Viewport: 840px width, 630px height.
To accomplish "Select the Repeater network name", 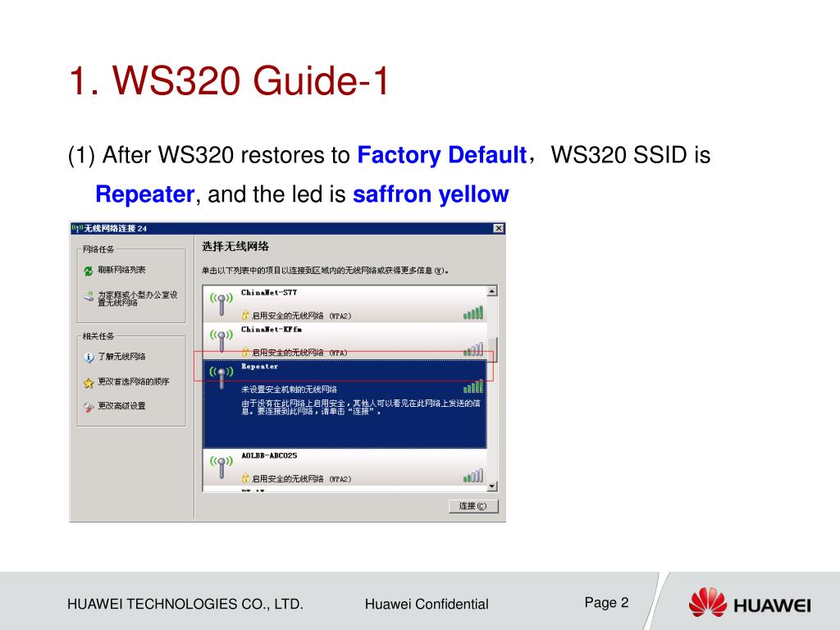I will (x=260, y=367).
